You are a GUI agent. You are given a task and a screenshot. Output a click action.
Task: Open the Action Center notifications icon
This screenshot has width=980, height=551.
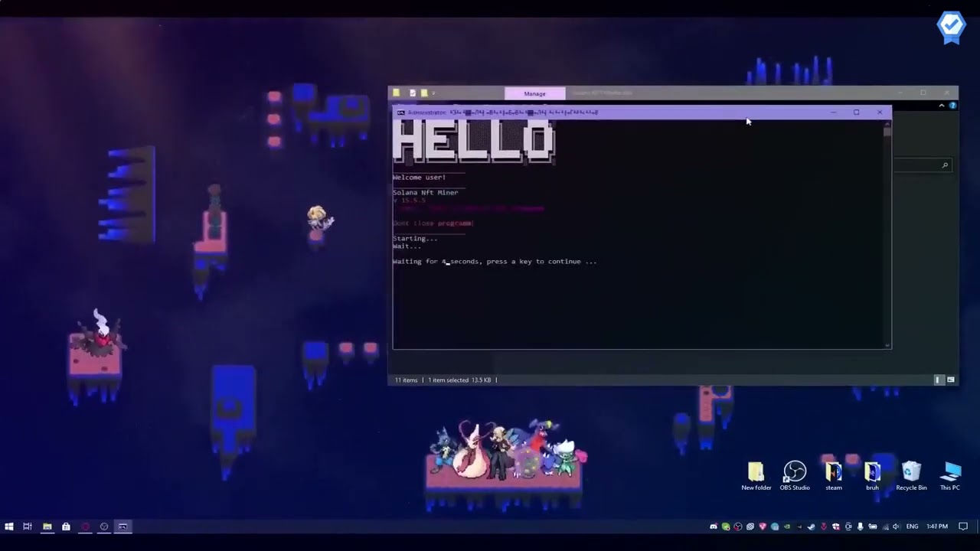963,527
